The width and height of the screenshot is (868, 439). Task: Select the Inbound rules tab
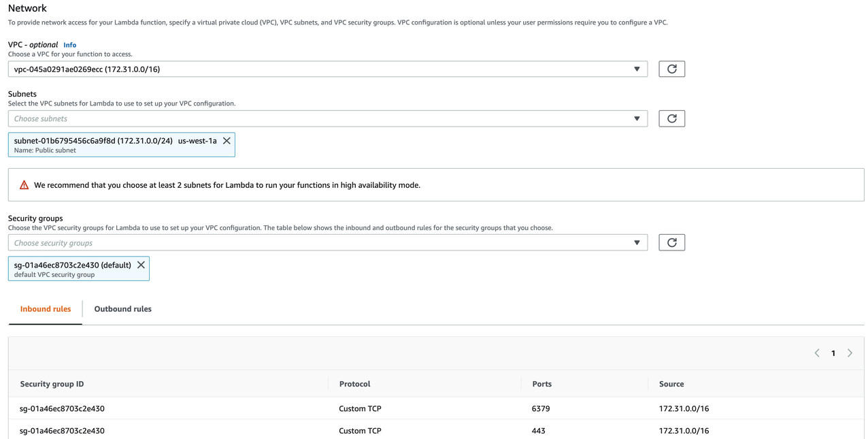45,308
